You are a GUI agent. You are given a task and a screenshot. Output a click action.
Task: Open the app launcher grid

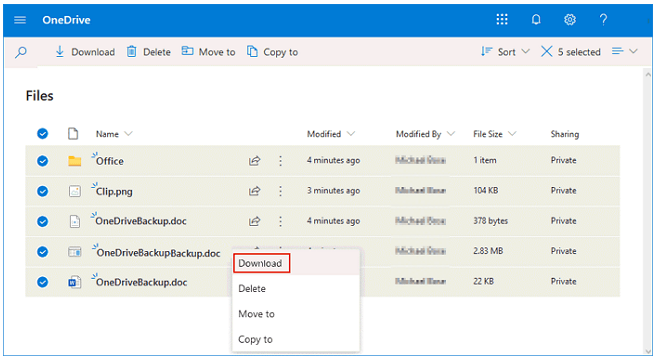point(502,19)
